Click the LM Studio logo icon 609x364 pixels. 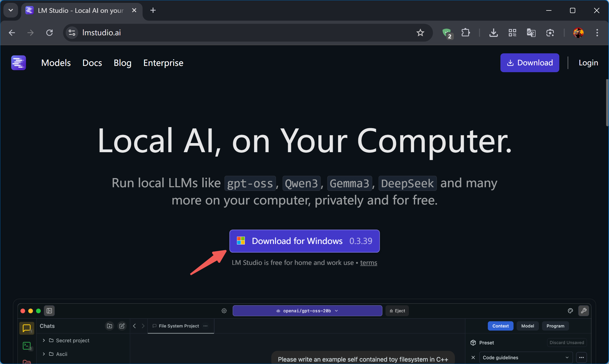point(18,63)
